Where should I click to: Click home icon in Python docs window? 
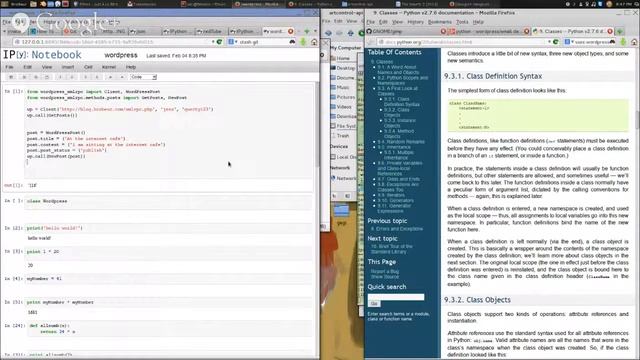click(x=634, y=42)
